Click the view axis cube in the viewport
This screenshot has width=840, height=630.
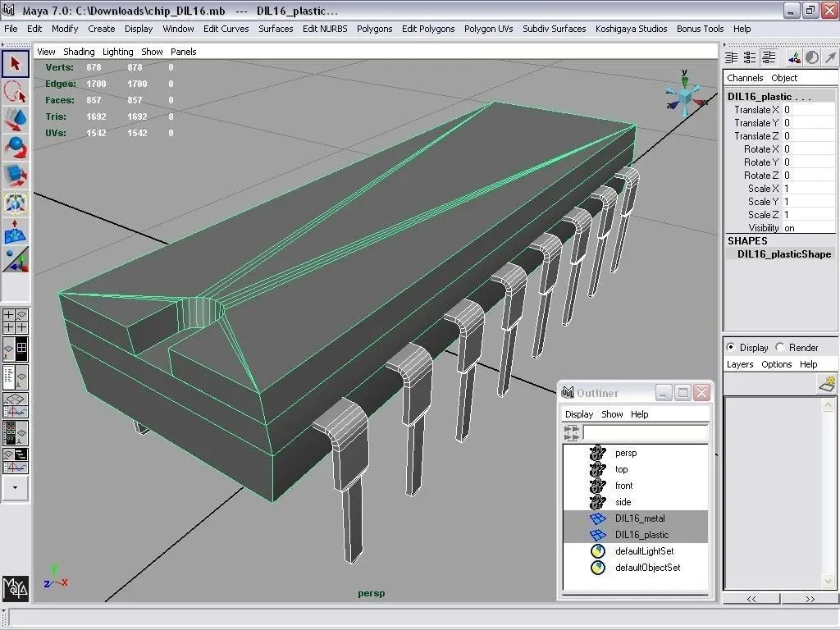click(685, 98)
